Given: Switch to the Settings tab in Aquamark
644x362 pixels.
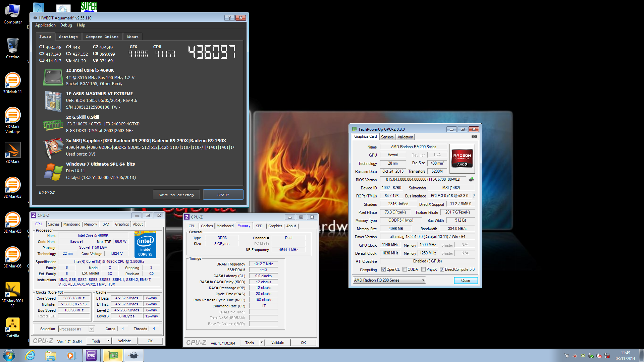Looking at the screenshot, I should click(68, 37).
